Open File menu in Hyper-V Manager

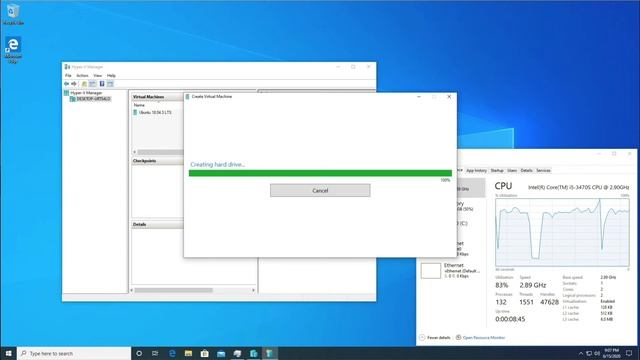click(68, 76)
